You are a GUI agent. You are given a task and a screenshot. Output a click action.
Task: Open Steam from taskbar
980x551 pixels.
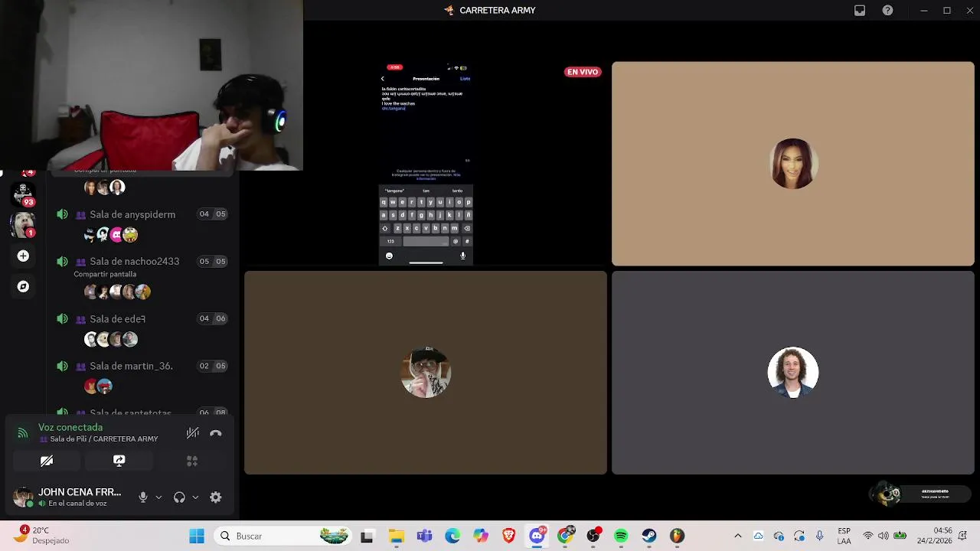coord(649,536)
